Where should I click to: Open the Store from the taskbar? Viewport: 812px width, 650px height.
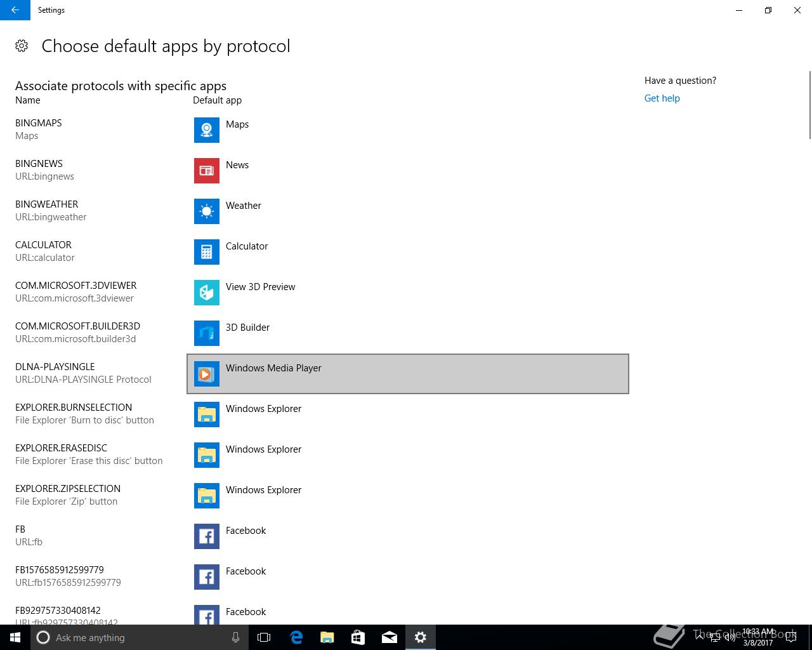click(x=358, y=637)
